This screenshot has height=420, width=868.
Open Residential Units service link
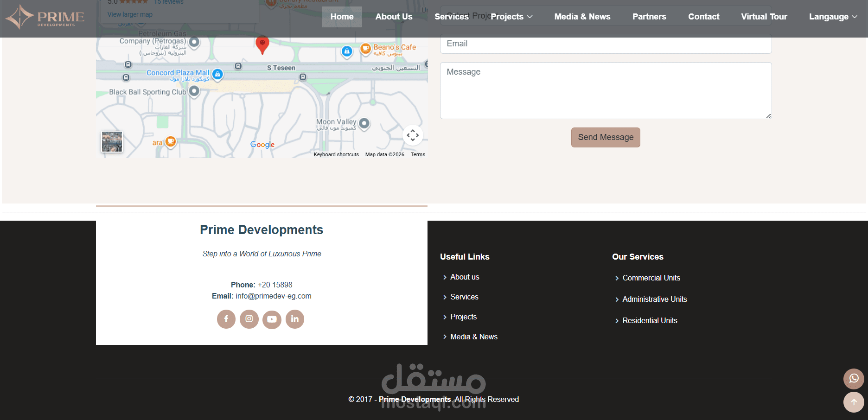click(650, 320)
